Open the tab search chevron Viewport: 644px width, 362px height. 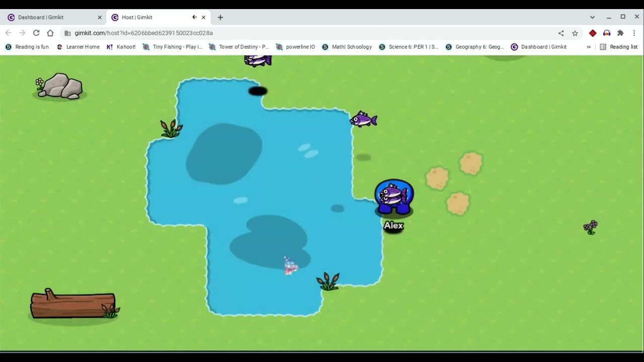[x=592, y=17]
